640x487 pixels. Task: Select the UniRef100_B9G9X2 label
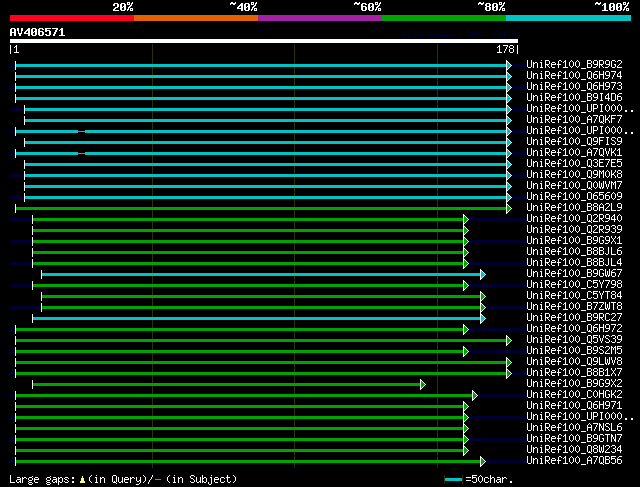pos(574,384)
